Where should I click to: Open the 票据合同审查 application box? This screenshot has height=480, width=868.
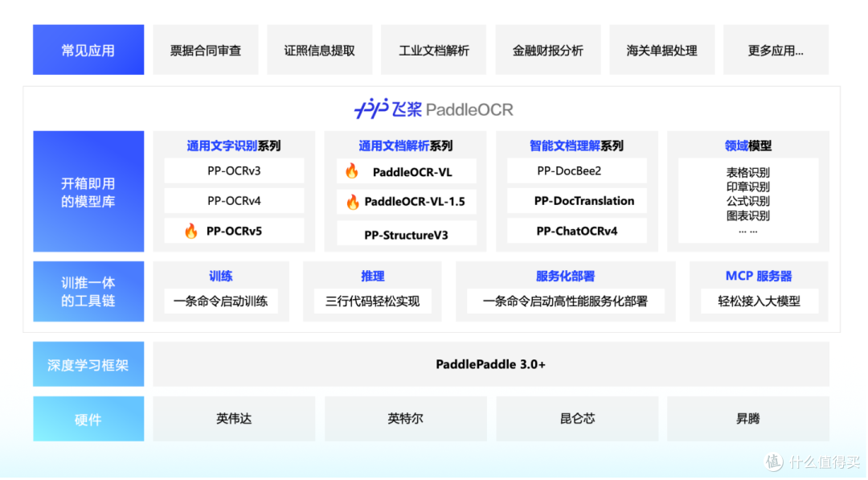tap(206, 50)
